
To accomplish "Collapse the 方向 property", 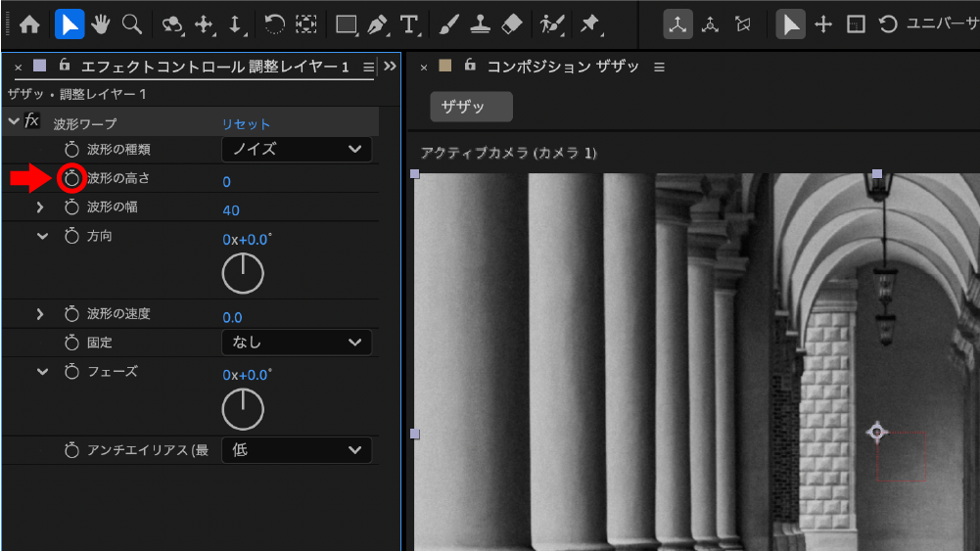I will click(42, 236).
